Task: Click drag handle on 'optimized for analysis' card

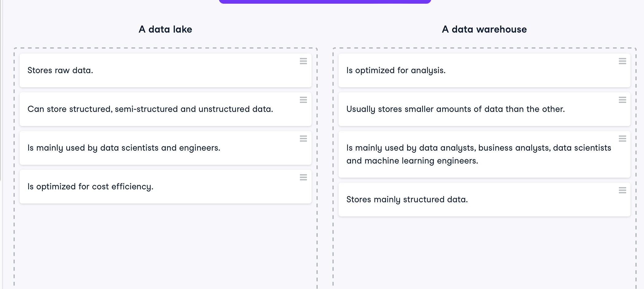Action: tap(622, 61)
